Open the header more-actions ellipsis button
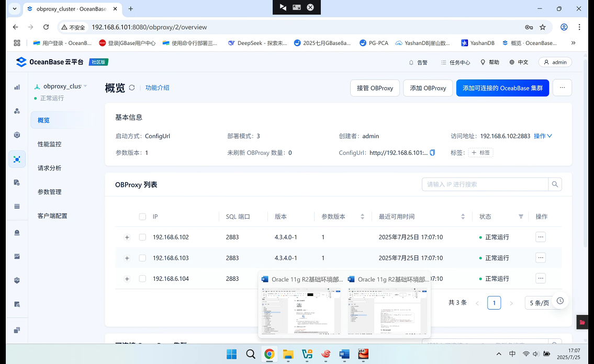This screenshot has width=594, height=364. tap(562, 88)
